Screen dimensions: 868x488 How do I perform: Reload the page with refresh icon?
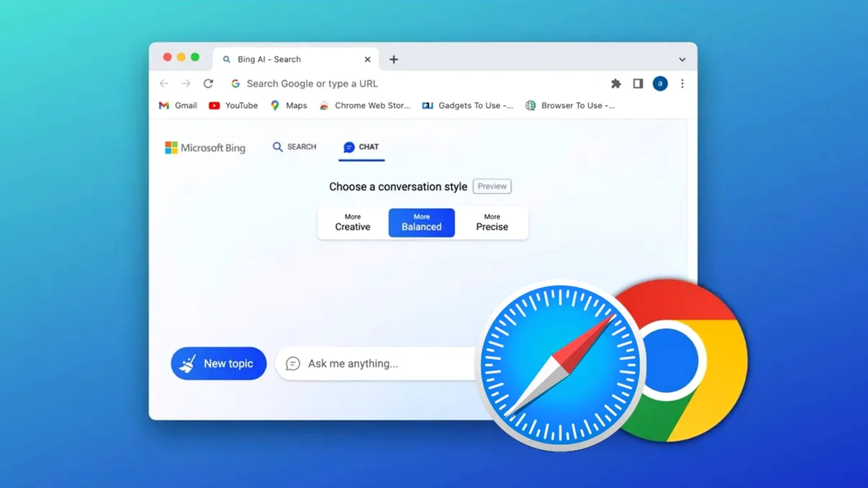pyautogui.click(x=208, y=83)
